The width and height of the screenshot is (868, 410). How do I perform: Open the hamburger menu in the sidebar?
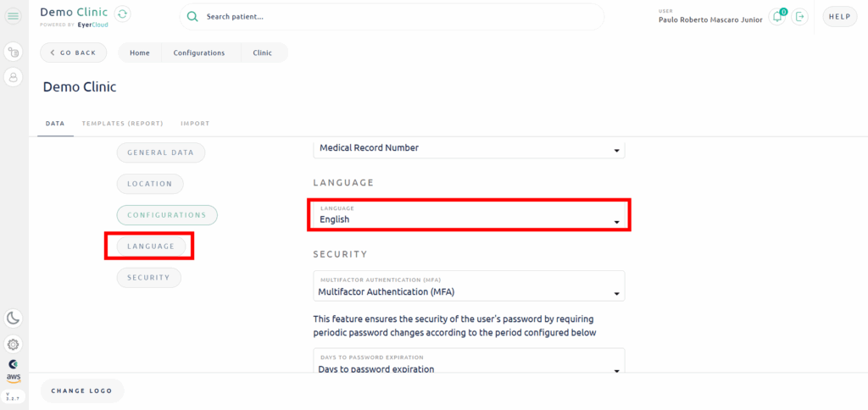[14, 17]
